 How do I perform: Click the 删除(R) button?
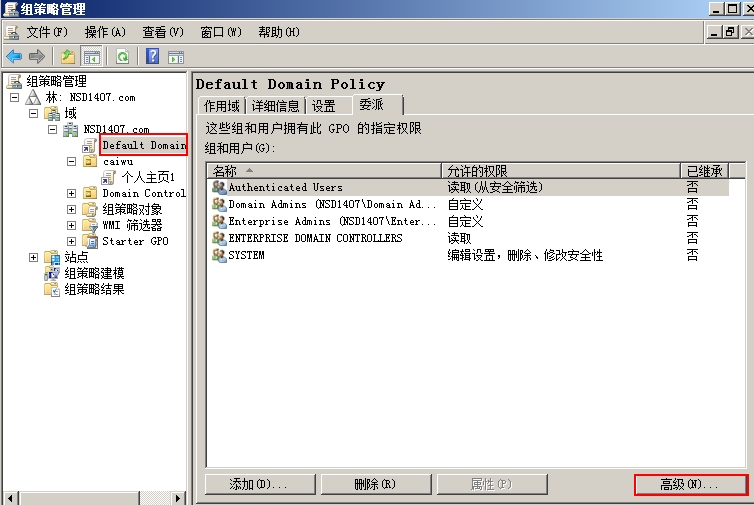coord(376,484)
